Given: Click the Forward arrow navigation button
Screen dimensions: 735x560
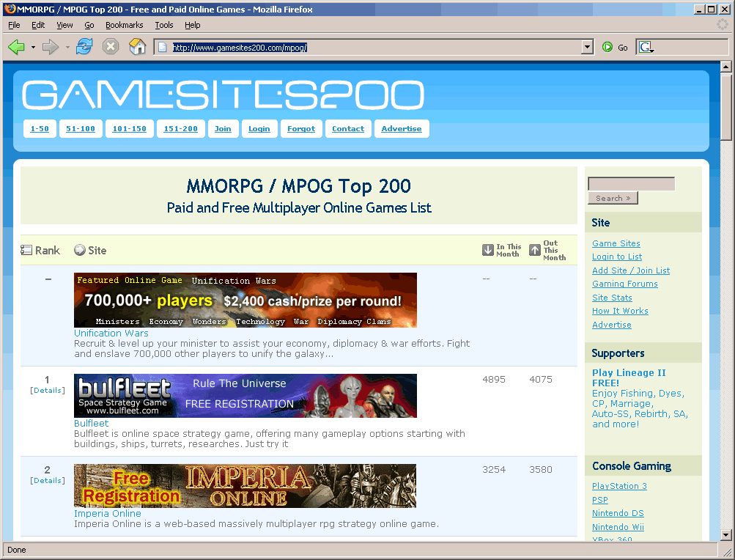Looking at the screenshot, I should [x=50, y=47].
